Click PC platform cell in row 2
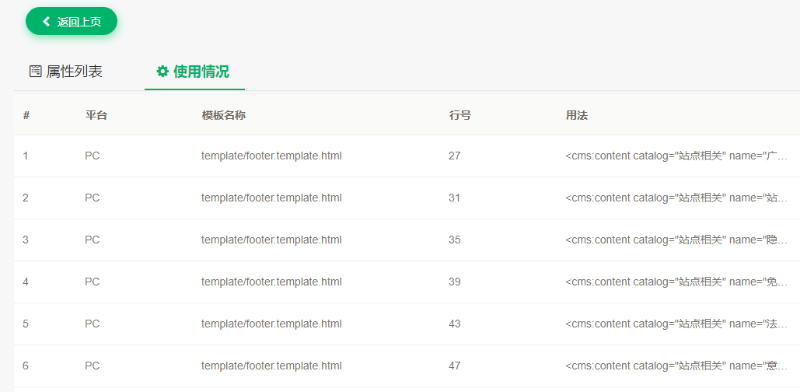The width and height of the screenshot is (800, 392). 92,198
